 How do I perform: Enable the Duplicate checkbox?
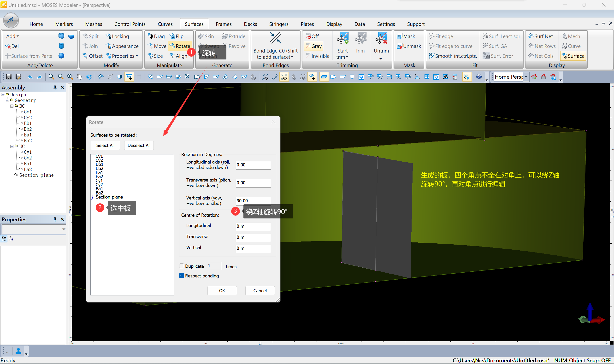(182, 266)
